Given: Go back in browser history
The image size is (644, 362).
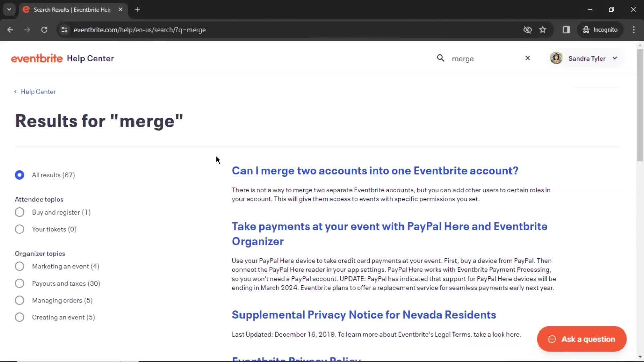Looking at the screenshot, I should pos(10,30).
